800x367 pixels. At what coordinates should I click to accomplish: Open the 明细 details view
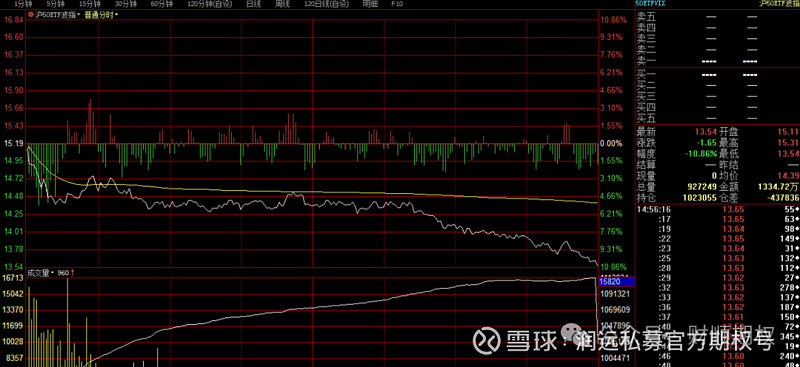tap(370, 4)
